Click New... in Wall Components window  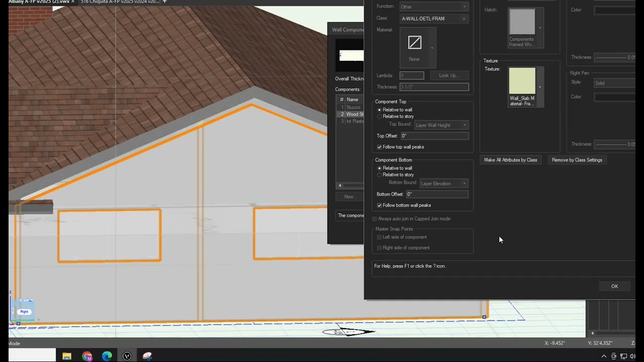(x=349, y=197)
